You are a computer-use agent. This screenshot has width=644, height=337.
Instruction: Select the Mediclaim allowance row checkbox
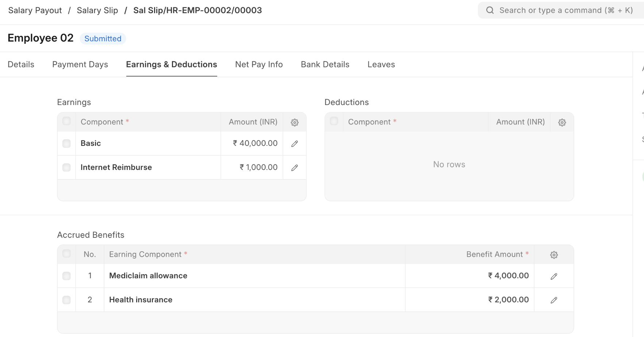pyautogui.click(x=66, y=276)
